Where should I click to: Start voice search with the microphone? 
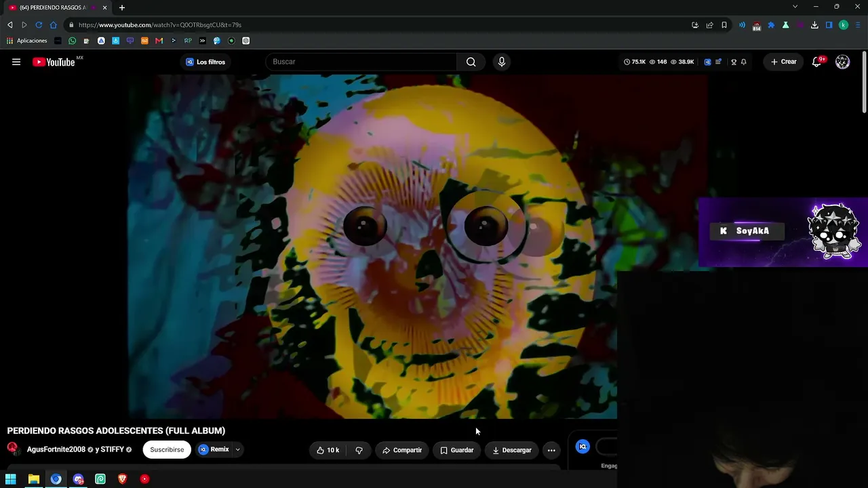click(502, 62)
